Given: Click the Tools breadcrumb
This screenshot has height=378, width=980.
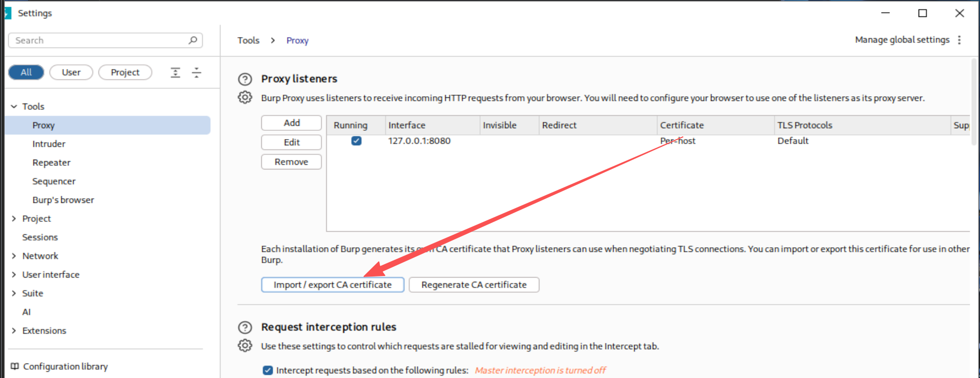Looking at the screenshot, I should (248, 40).
